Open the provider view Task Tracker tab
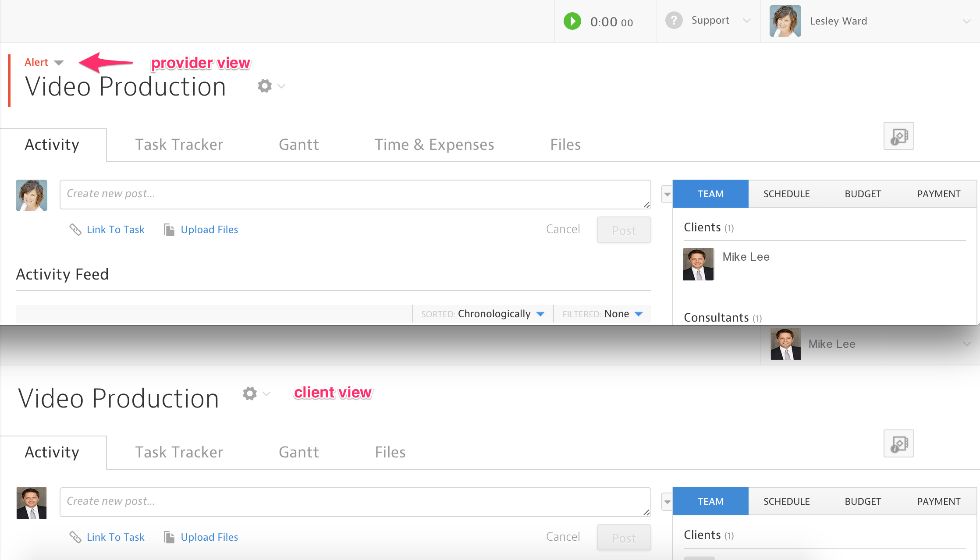Image resolution: width=980 pixels, height=560 pixels. 179,145
